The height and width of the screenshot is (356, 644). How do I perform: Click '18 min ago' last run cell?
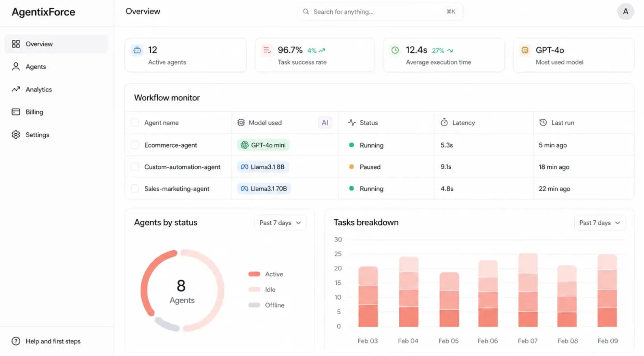pyautogui.click(x=554, y=167)
